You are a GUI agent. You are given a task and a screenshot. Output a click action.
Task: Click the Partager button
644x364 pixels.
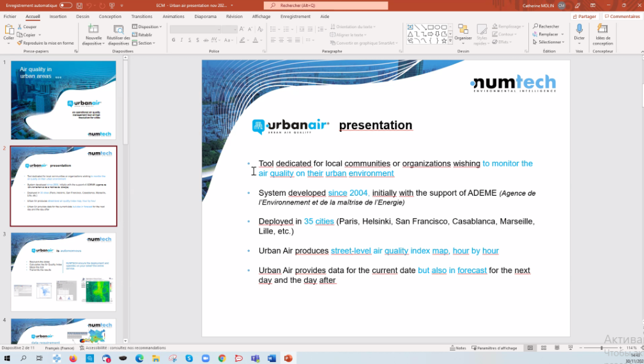tap(585, 17)
